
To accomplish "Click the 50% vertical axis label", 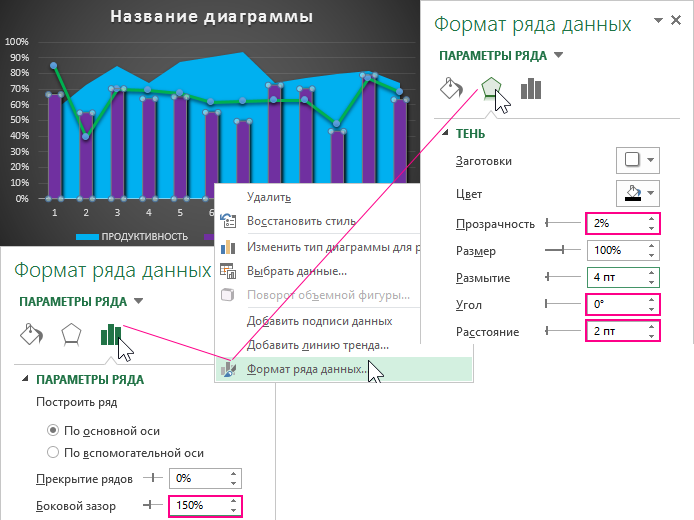I will [x=19, y=120].
